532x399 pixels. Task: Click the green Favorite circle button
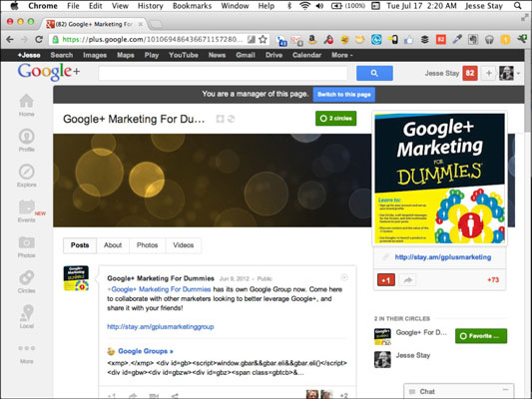(481, 336)
